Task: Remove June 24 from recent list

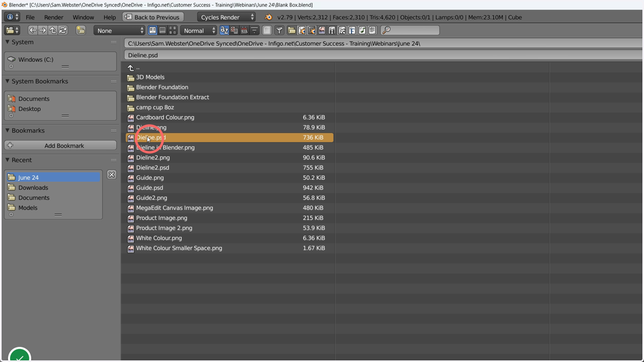Action: 112,174
